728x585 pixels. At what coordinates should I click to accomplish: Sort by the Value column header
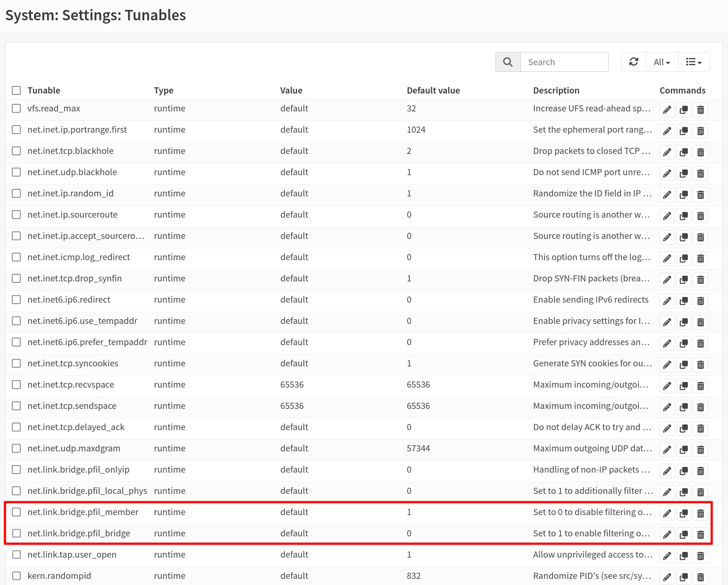(291, 90)
